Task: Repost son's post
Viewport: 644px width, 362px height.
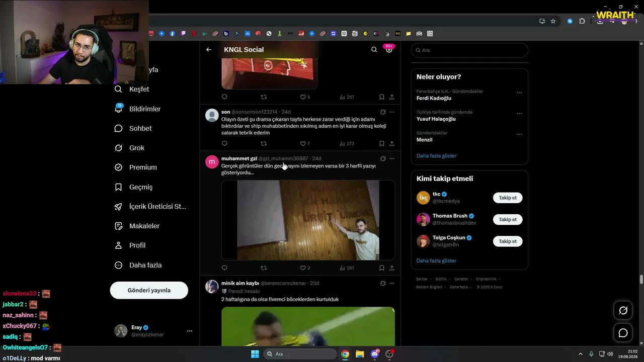Action: tap(264, 143)
